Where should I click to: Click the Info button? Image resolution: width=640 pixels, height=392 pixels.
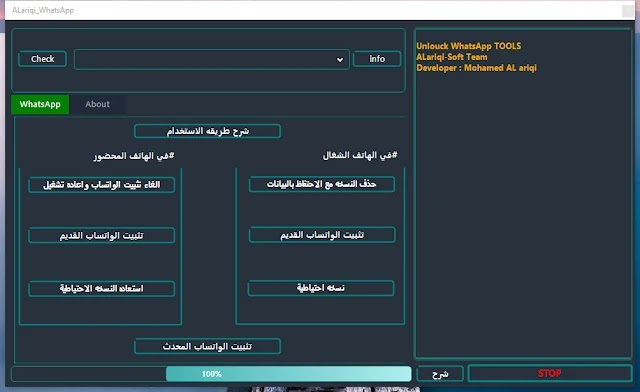coord(377,59)
